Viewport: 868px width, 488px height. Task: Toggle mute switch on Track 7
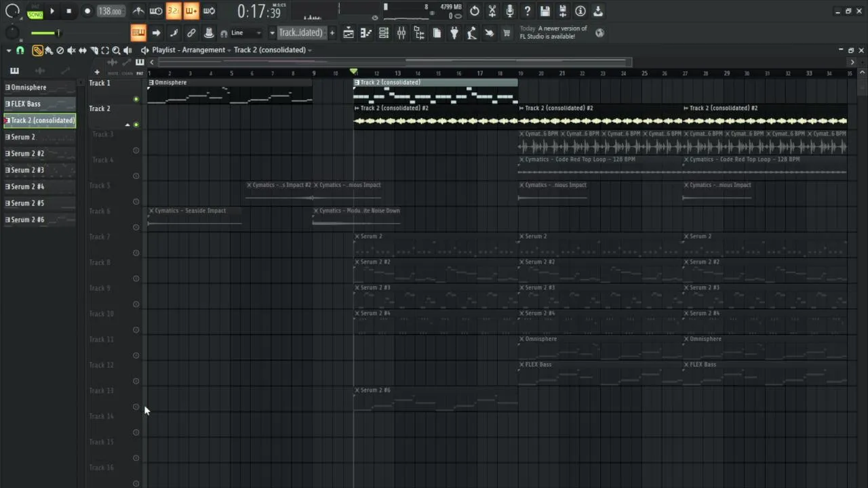tap(136, 253)
